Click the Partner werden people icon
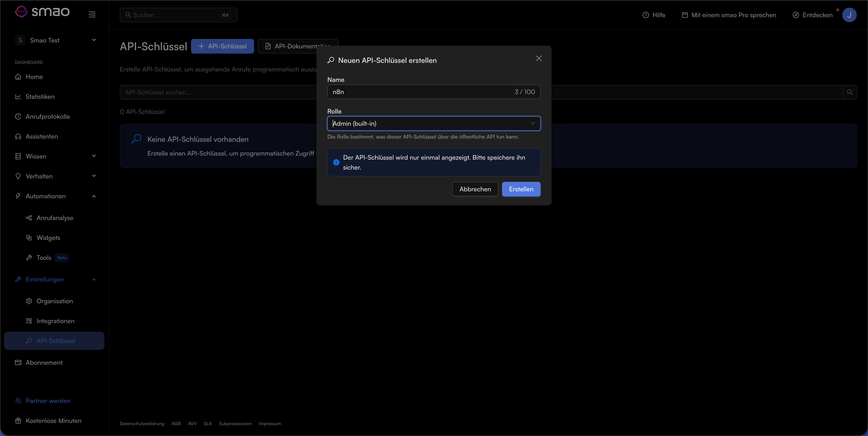Screen dimensions: 868x436 pyautogui.click(x=18, y=400)
